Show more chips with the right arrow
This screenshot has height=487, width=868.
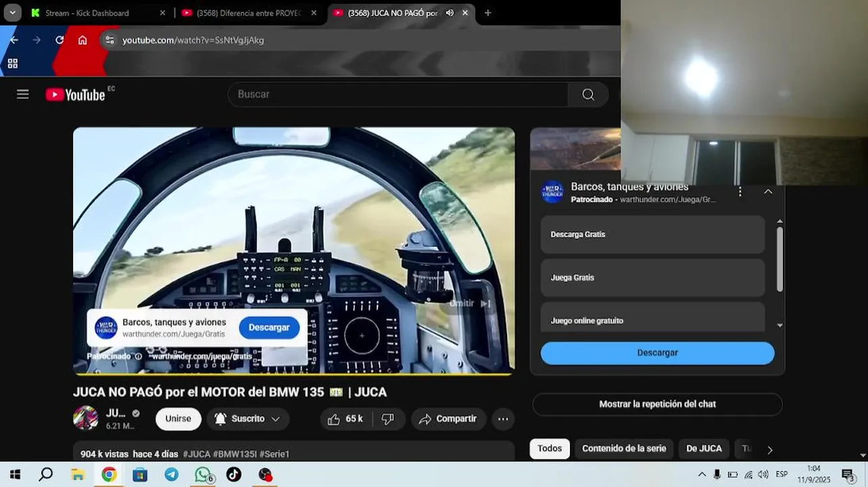pos(769,450)
